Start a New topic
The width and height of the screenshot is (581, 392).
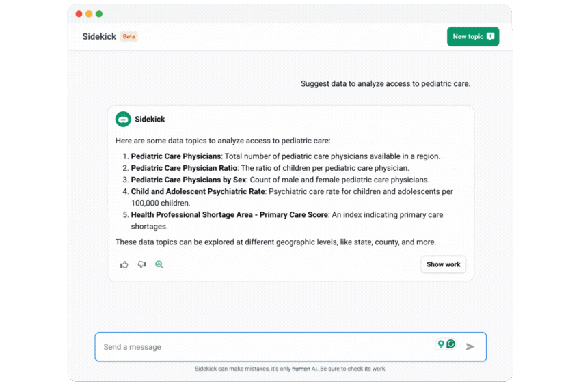[x=472, y=37]
